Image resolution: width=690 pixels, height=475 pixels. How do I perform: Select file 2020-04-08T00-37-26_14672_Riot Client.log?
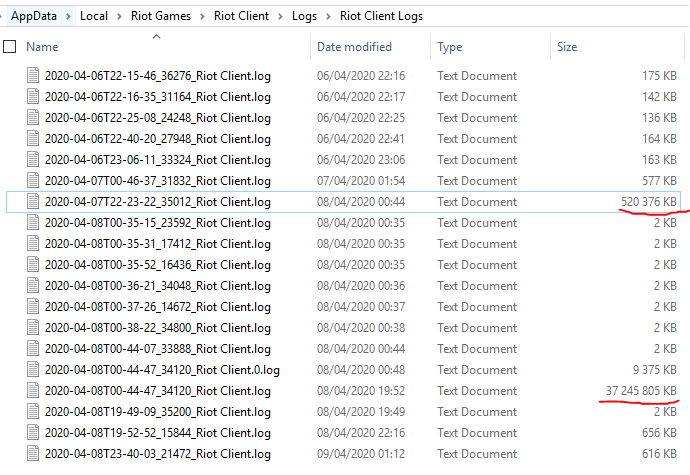[158, 307]
